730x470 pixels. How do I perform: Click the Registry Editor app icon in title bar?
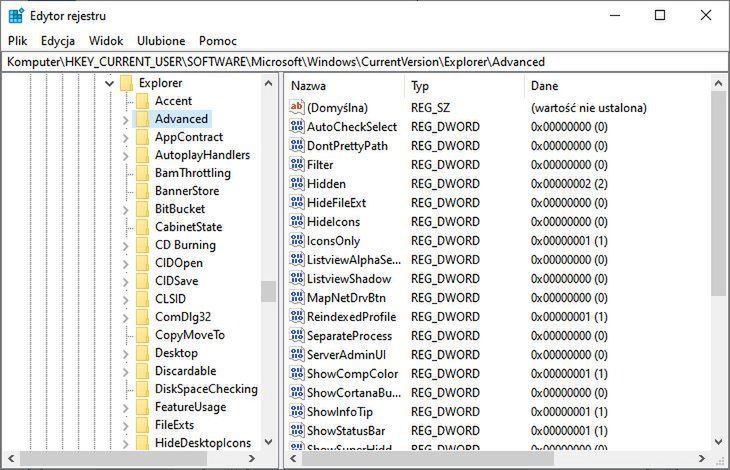tap(16, 15)
